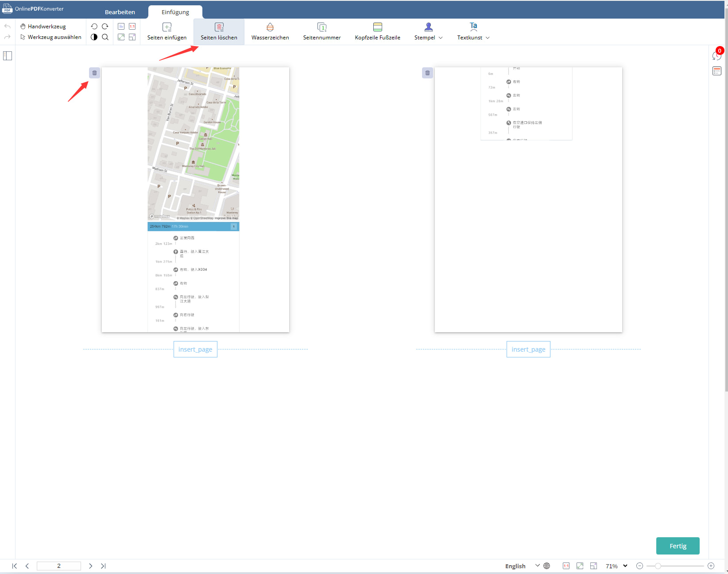The height and width of the screenshot is (574, 728).
Task: Click the OnlinePDFKonverter logo
Action: 33,8
